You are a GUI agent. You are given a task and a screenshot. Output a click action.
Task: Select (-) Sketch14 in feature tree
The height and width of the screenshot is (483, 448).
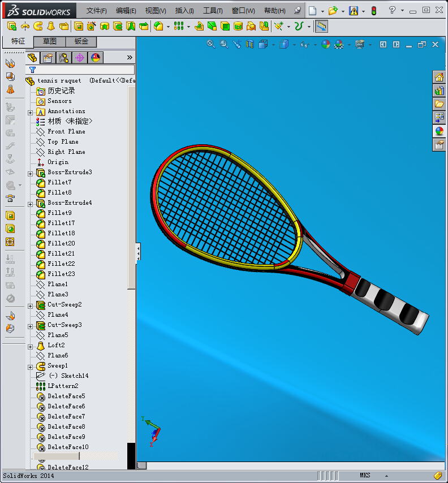(63, 376)
